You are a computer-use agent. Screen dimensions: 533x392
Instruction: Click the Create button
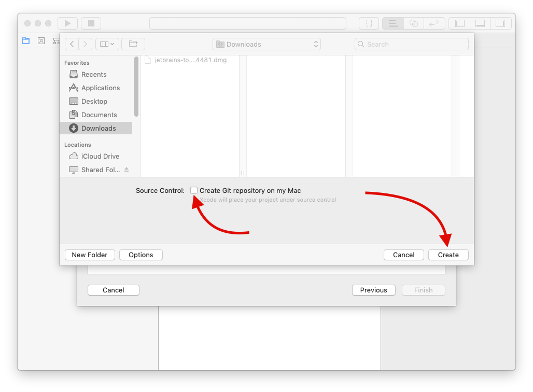(448, 255)
